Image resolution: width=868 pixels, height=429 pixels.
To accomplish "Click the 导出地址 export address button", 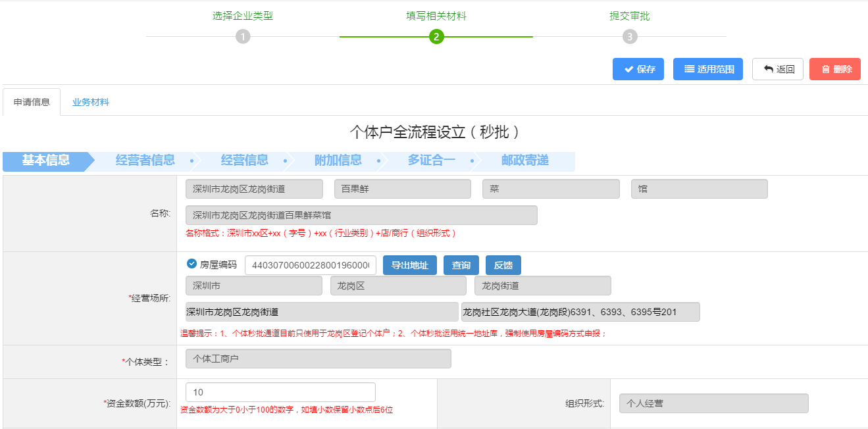I will [409, 265].
